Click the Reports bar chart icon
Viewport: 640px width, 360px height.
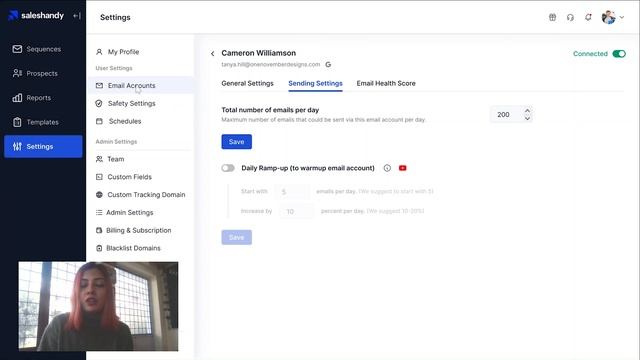[17, 98]
